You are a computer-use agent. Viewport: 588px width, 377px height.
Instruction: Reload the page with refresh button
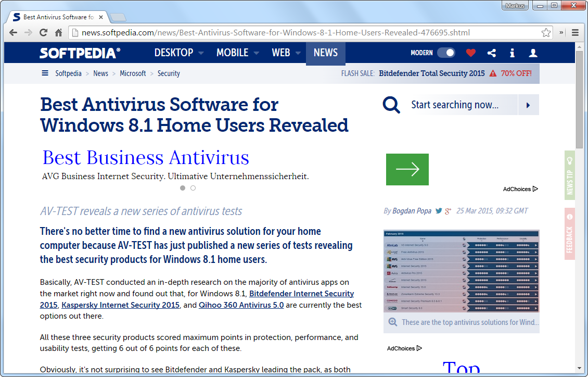point(43,33)
